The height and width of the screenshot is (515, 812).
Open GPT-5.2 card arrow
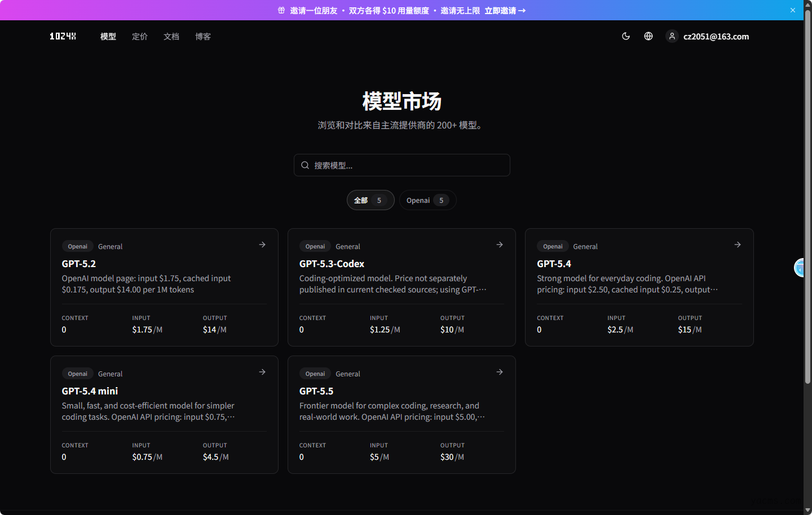(262, 245)
